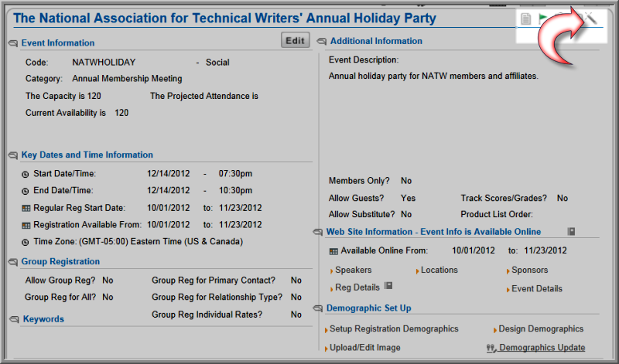The height and width of the screenshot is (364, 619).
Task: Click the Allow Guests Yes value
Action: pos(409,198)
